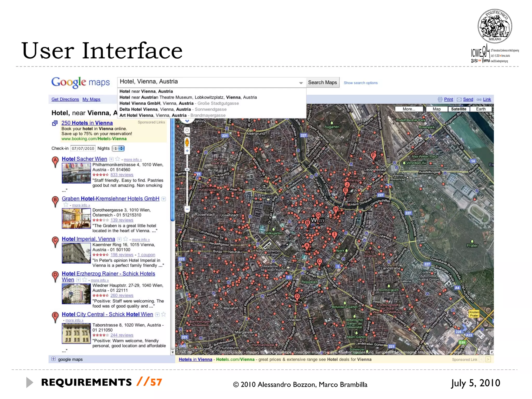Click map marker D near Paulaner

click(297, 297)
